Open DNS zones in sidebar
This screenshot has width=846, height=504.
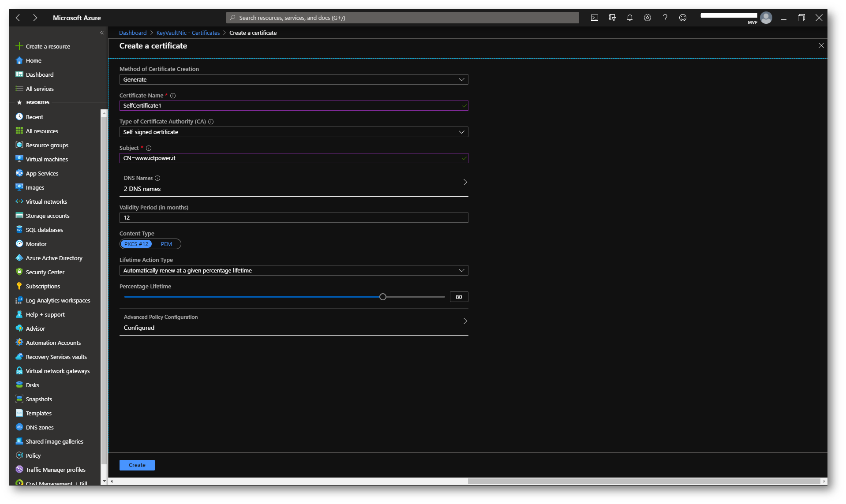coord(40,427)
